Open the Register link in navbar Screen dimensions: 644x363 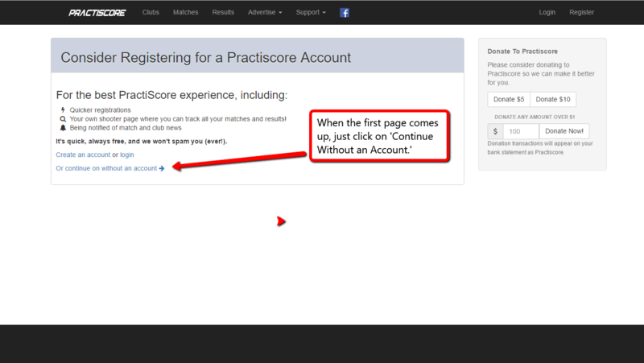pos(581,12)
